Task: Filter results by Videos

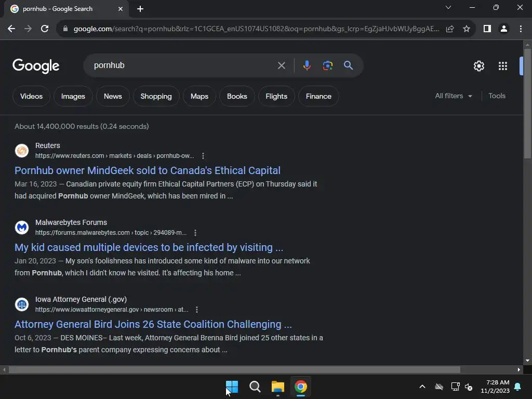Action: pos(31,96)
